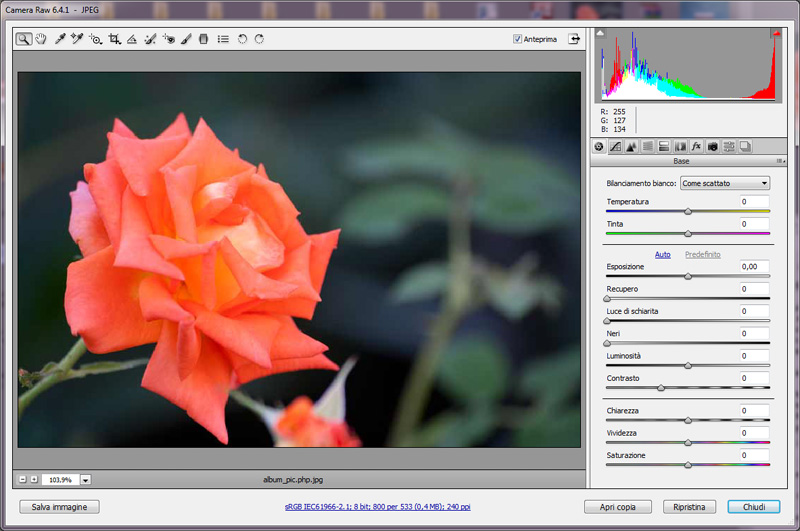800x531 pixels.
Task: Click the 103,9% zoom level field
Action: (60, 479)
